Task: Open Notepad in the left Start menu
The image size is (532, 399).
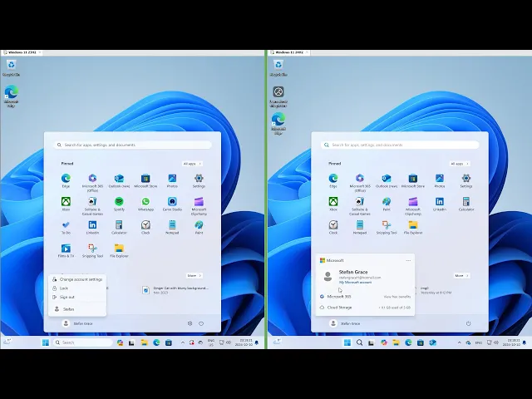Action: [172, 227]
